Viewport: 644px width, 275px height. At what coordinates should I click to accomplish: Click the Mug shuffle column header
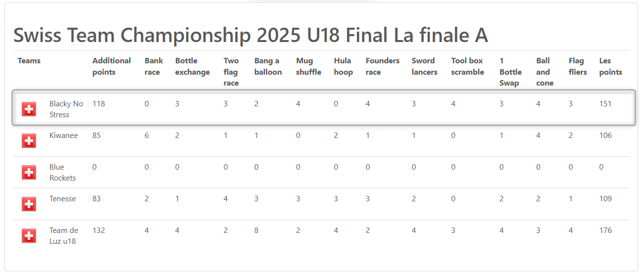pos(308,66)
